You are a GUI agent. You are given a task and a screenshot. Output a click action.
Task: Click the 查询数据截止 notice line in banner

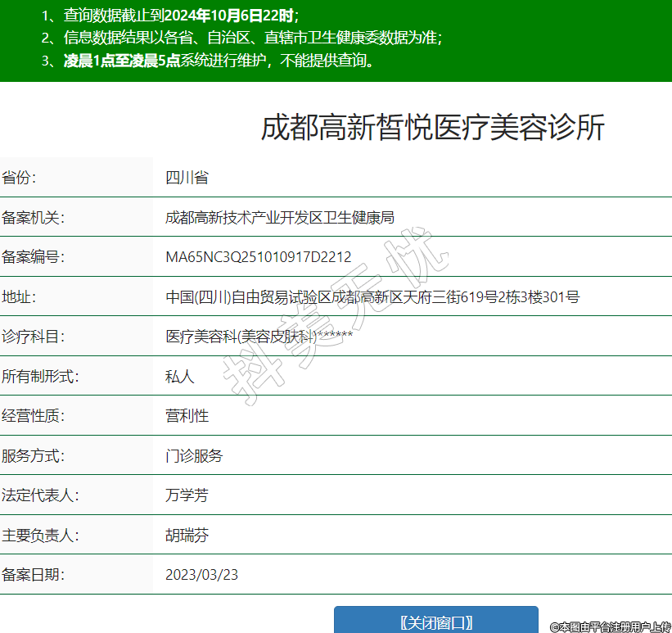pyautogui.click(x=170, y=15)
